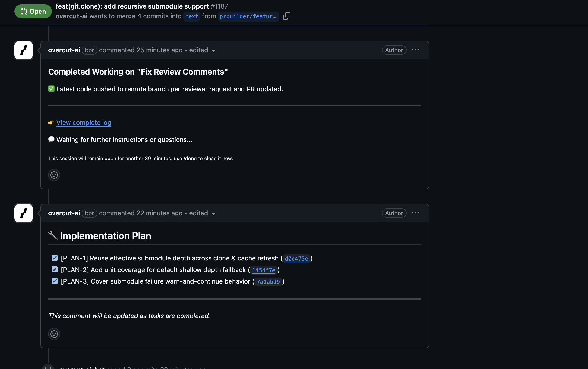The width and height of the screenshot is (588, 369).
Task: Toggle PLAN-2 unit coverage checkbox
Action: (55, 269)
